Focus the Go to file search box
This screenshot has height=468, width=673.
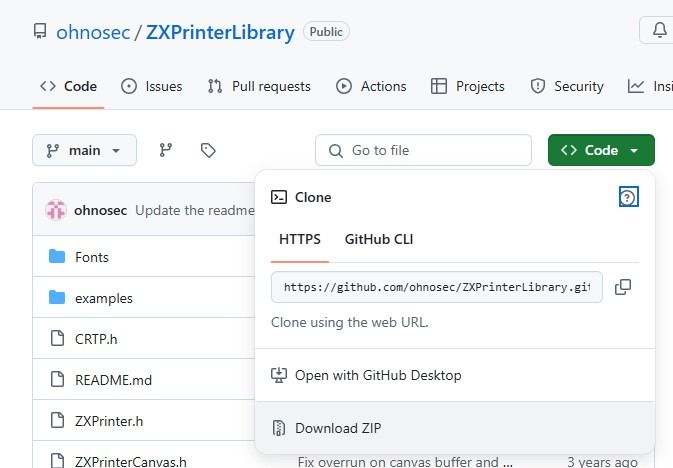pyautogui.click(x=423, y=150)
